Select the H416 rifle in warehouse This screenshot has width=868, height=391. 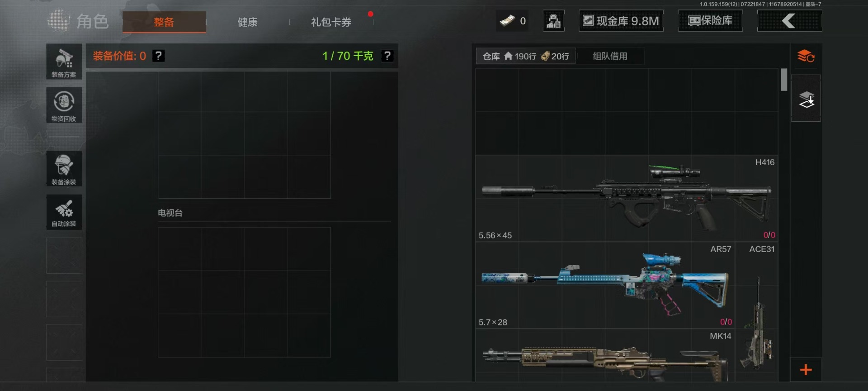coord(627,199)
